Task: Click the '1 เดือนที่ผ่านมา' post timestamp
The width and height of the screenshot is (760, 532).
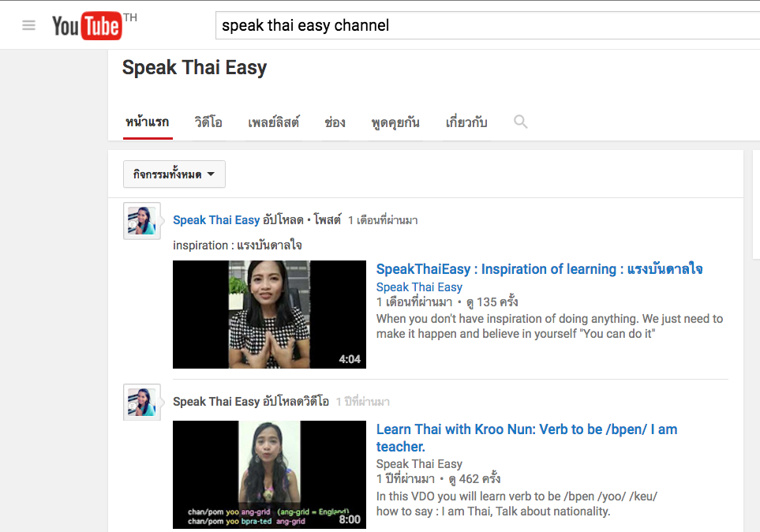Action: (x=383, y=221)
